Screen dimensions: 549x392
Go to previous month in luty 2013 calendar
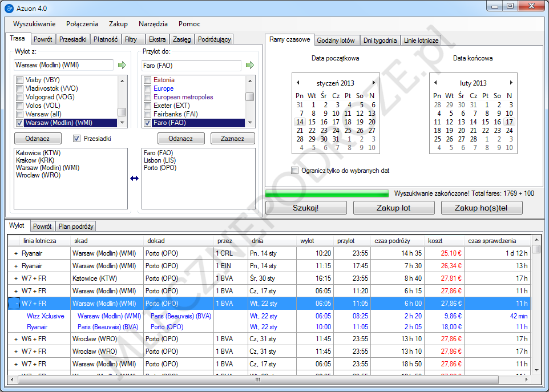[x=435, y=83]
